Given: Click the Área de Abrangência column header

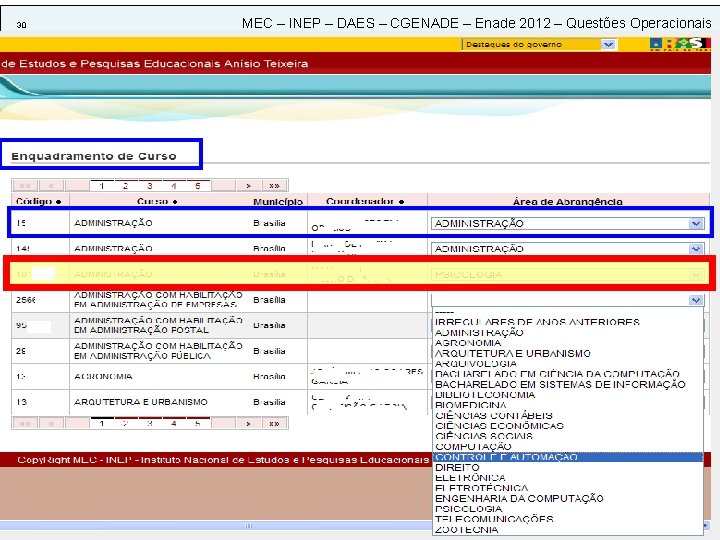Looking at the screenshot, I should coord(568,201).
